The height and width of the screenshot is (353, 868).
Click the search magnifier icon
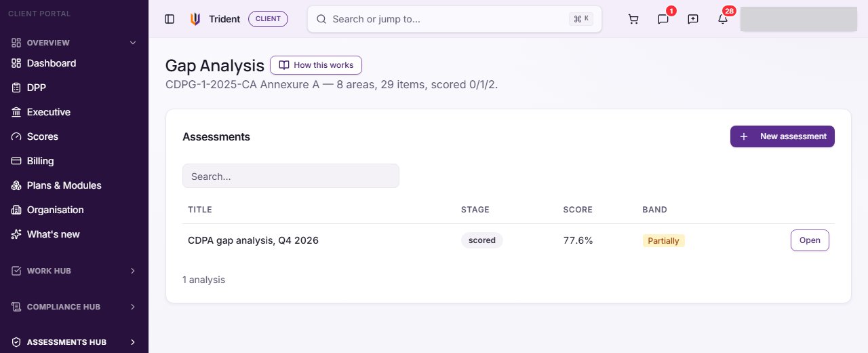pos(321,19)
